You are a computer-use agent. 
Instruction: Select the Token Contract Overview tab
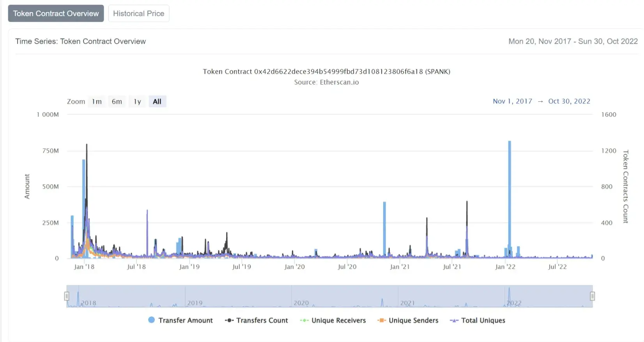pos(56,13)
